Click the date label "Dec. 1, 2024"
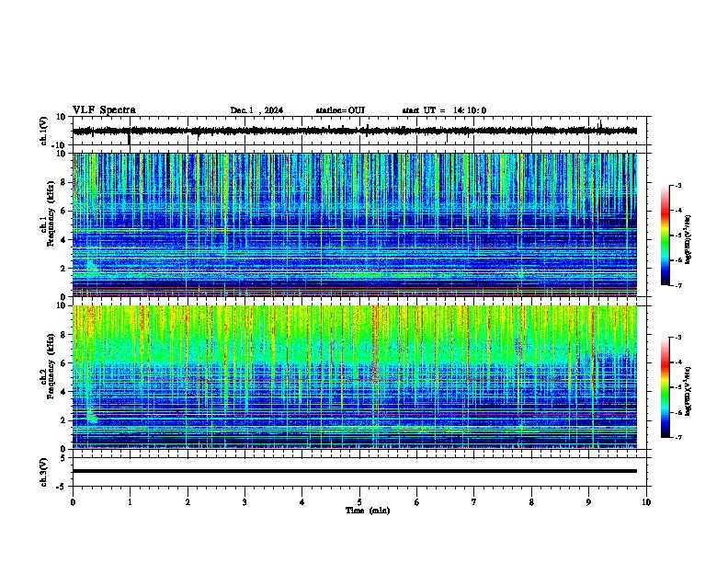 [256, 110]
